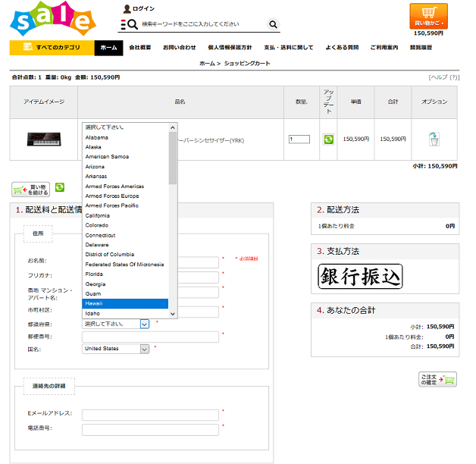Image resolution: width=476 pixels, height=464 pixels.
Task: Select 選択して下さい placeholder at list top
Action: 125,127
